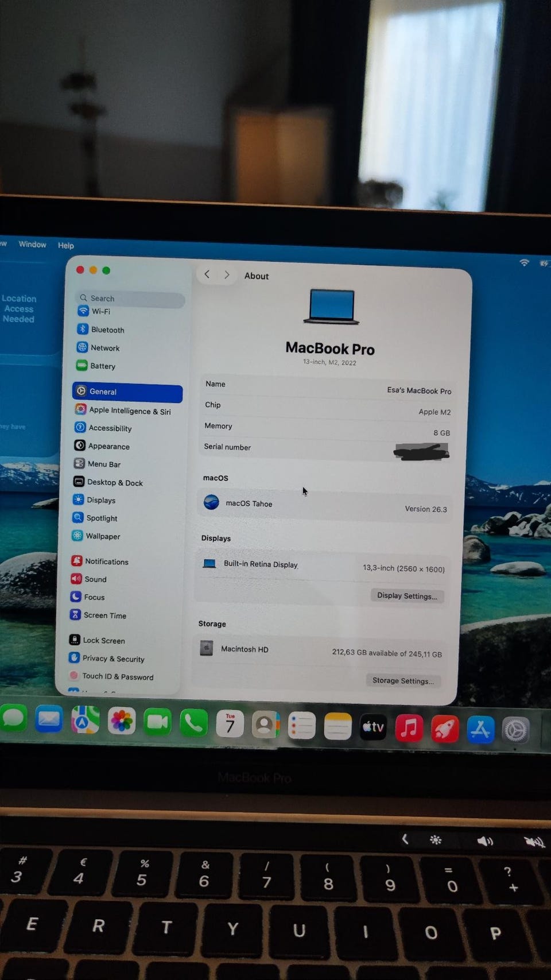The image size is (551, 980).
Task: Open Mail from the Dock
Action: [49, 719]
